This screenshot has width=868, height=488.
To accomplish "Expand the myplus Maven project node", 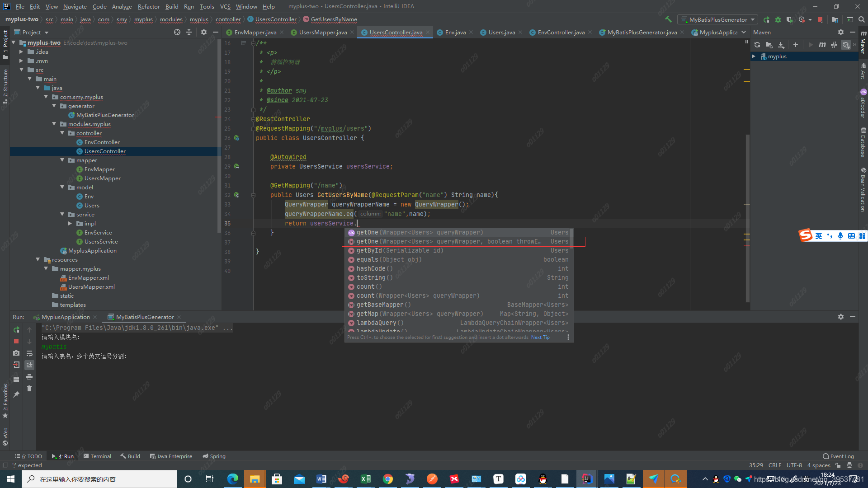I will (x=754, y=56).
